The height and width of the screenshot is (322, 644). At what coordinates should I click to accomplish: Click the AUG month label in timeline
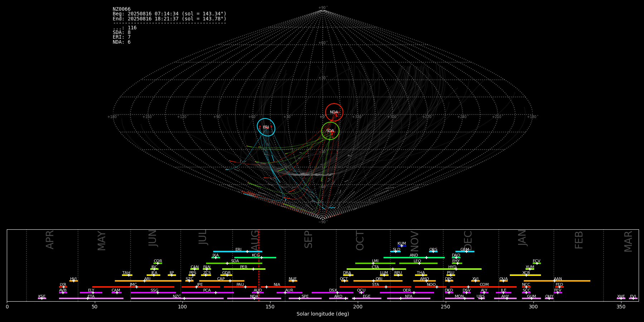255,240
